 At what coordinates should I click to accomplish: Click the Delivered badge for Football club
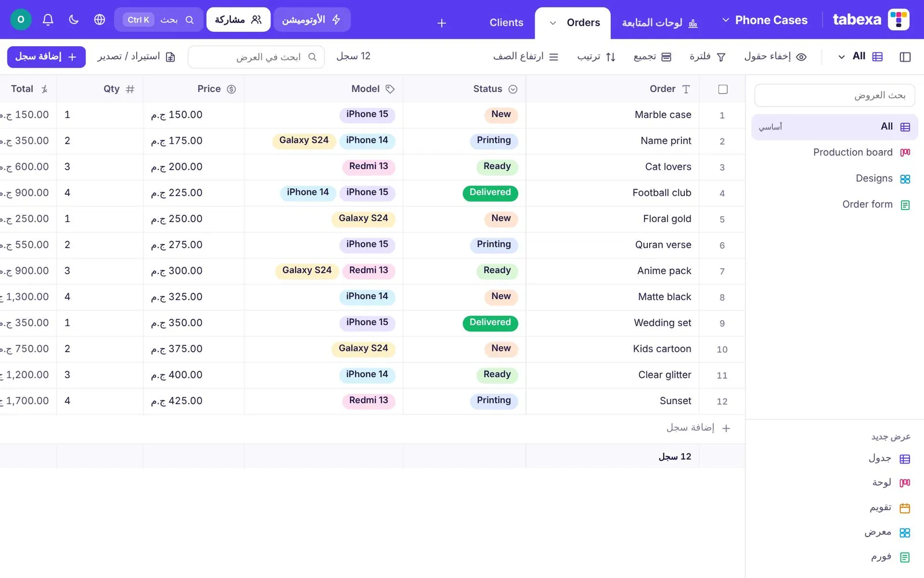click(x=490, y=192)
